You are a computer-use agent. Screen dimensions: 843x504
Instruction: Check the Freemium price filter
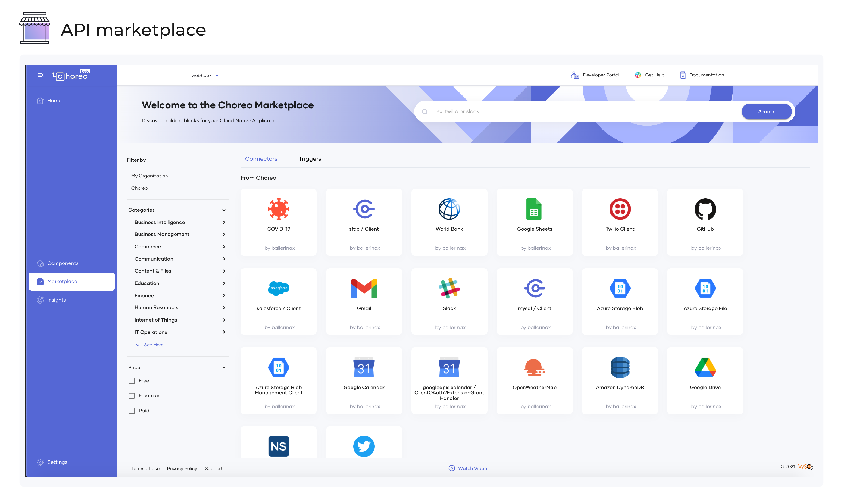tap(132, 396)
